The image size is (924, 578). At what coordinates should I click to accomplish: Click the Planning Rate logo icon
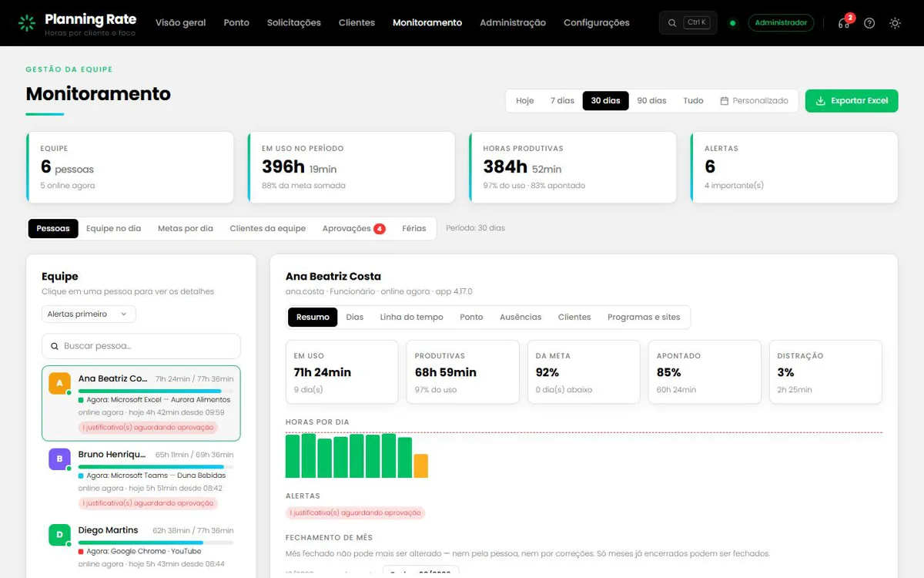[x=27, y=23]
